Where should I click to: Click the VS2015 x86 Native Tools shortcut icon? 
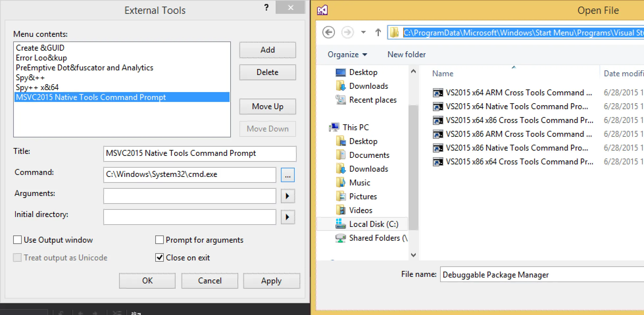tap(438, 148)
